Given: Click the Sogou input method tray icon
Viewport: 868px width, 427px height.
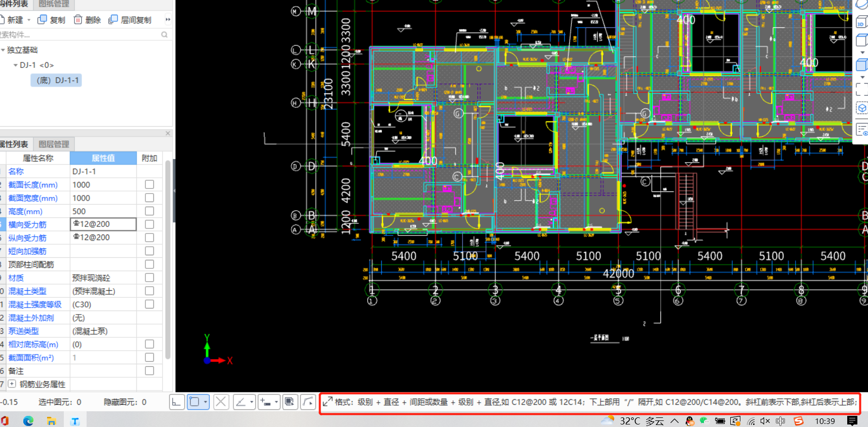Looking at the screenshot, I should [x=799, y=420].
